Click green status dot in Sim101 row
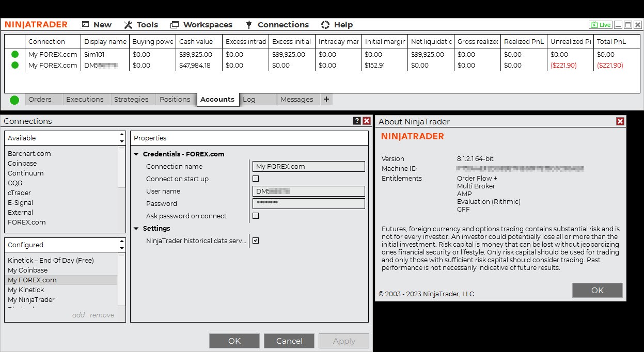 point(14,54)
